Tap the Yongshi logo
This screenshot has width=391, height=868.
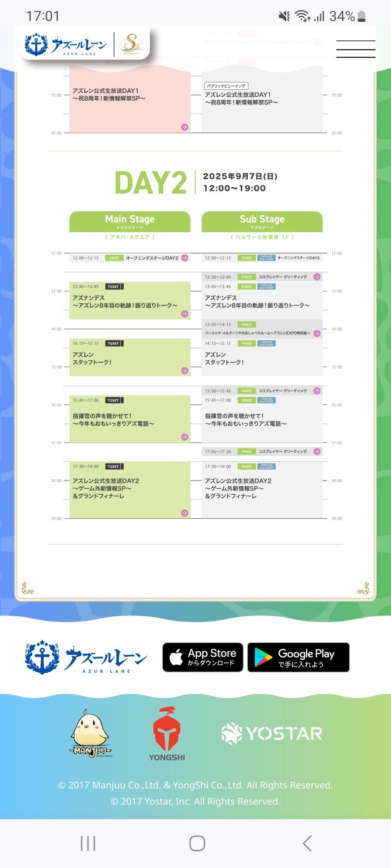(x=167, y=734)
